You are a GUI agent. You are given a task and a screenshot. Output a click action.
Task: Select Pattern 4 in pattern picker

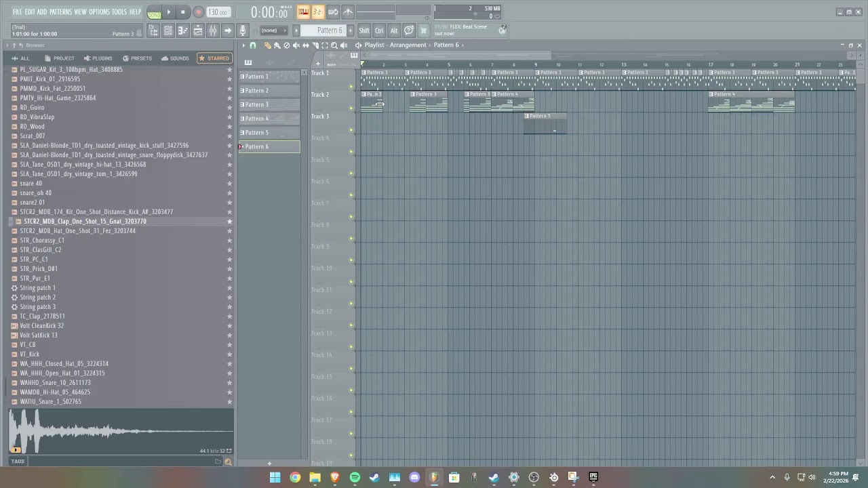[269, 119]
